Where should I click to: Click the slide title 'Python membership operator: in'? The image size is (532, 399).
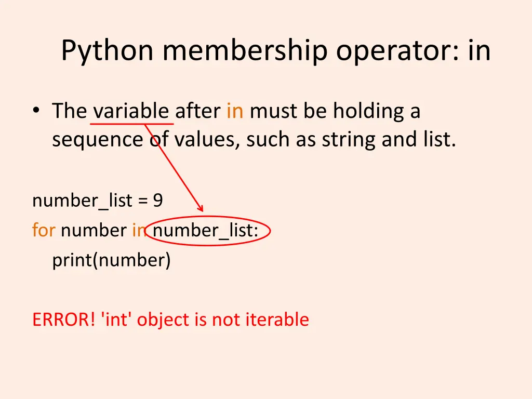pyautogui.click(x=275, y=51)
